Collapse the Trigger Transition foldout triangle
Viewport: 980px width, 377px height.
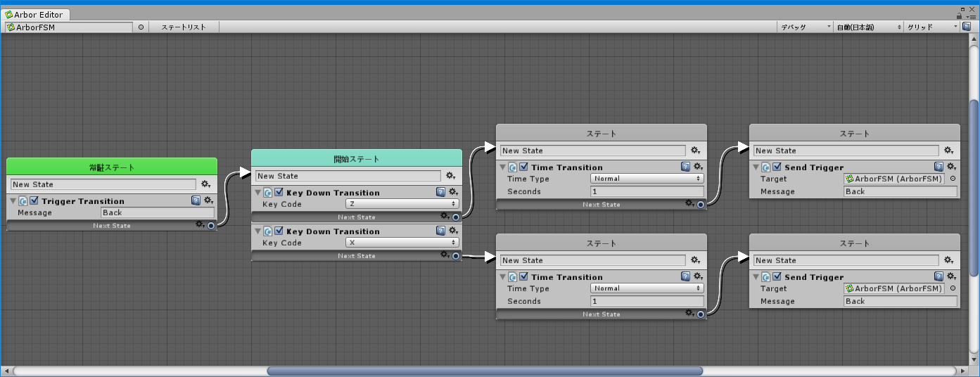tap(13, 201)
